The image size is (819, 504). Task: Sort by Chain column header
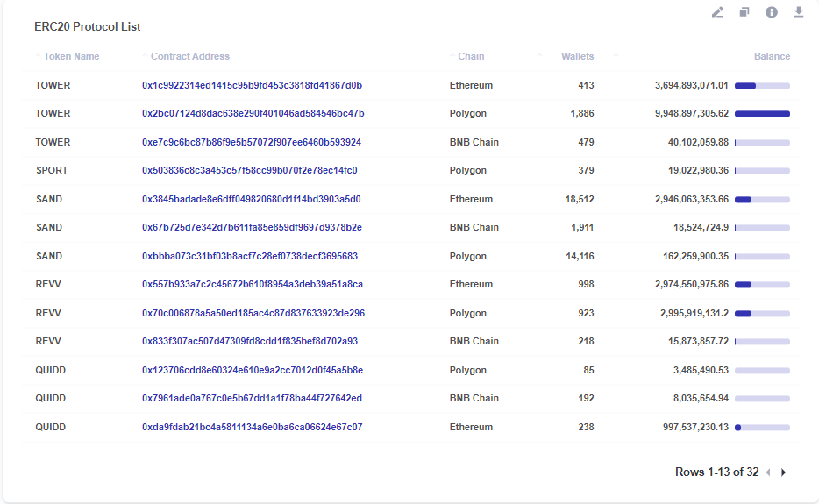click(471, 56)
